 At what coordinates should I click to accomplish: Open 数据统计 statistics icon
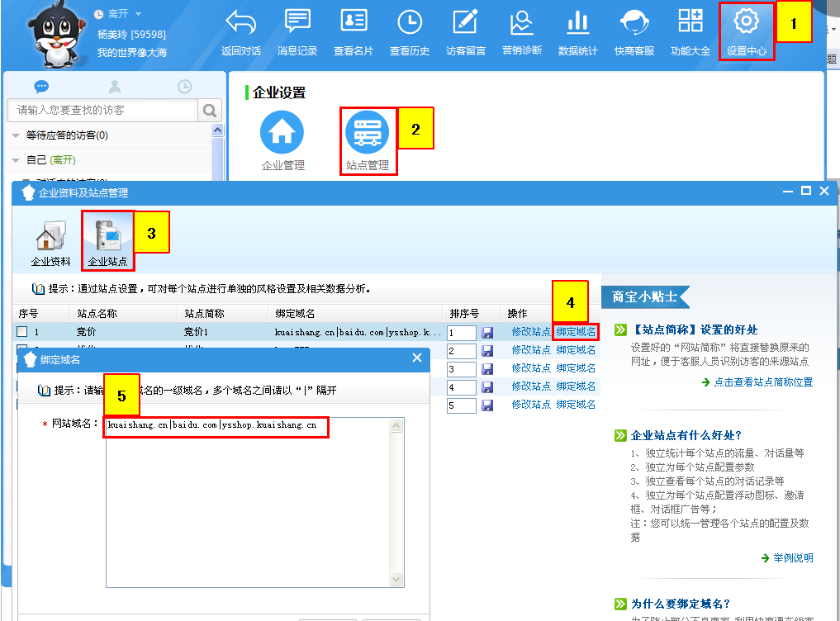(x=577, y=31)
